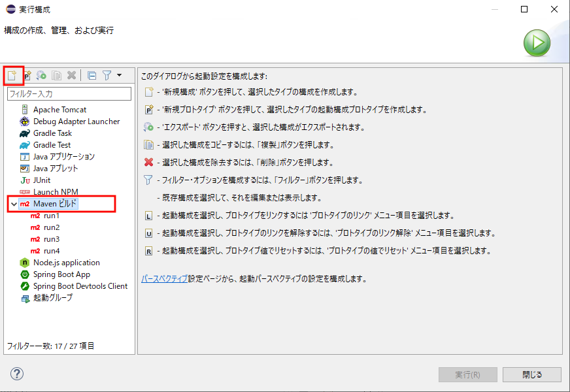Delete the selected launch configuration
This screenshot has width=570, height=392.
click(71, 74)
